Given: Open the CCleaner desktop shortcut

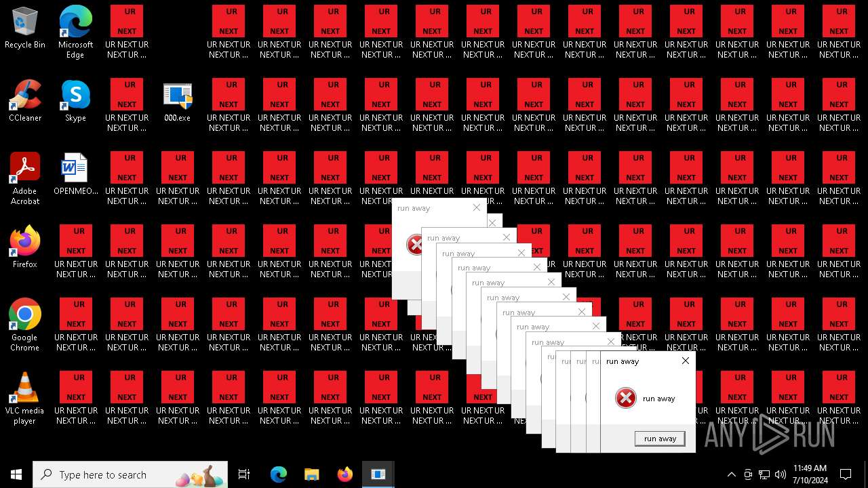Looking at the screenshot, I should point(25,101).
